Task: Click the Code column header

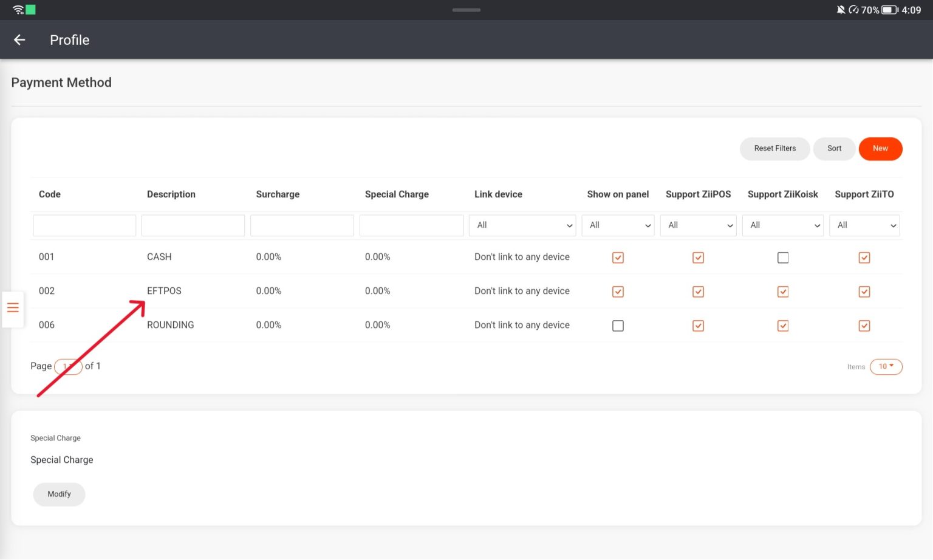Action: (50, 194)
